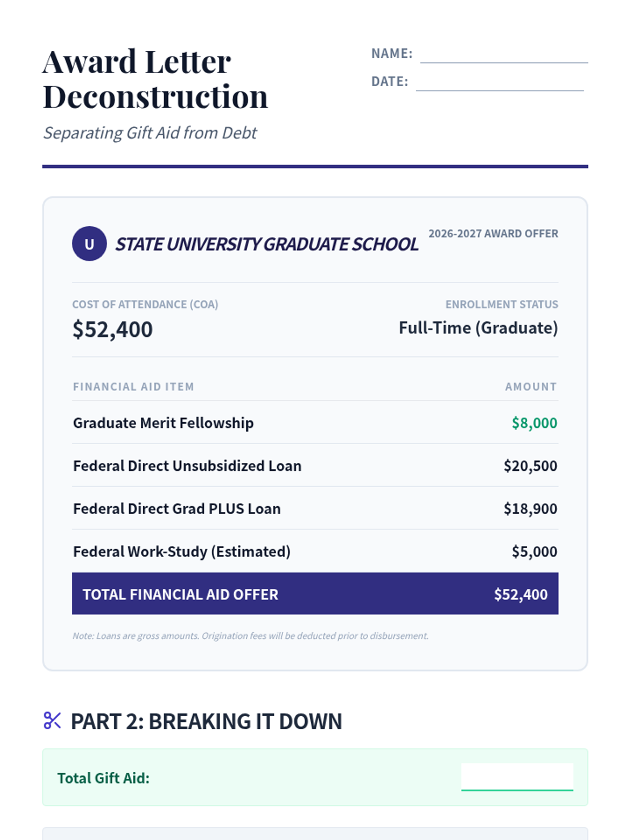Click the round U university logo
630x840 pixels.
pyautogui.click(x=89, y=244)
